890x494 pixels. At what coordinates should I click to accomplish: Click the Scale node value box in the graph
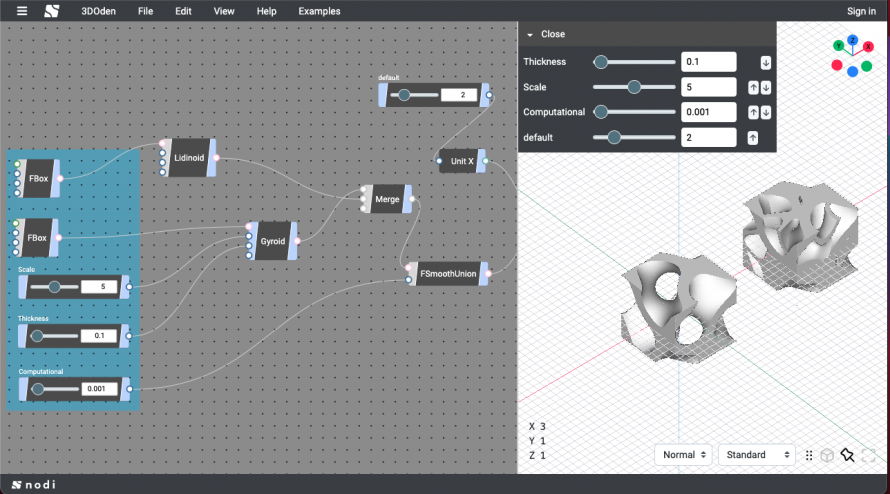click(99, 287)
